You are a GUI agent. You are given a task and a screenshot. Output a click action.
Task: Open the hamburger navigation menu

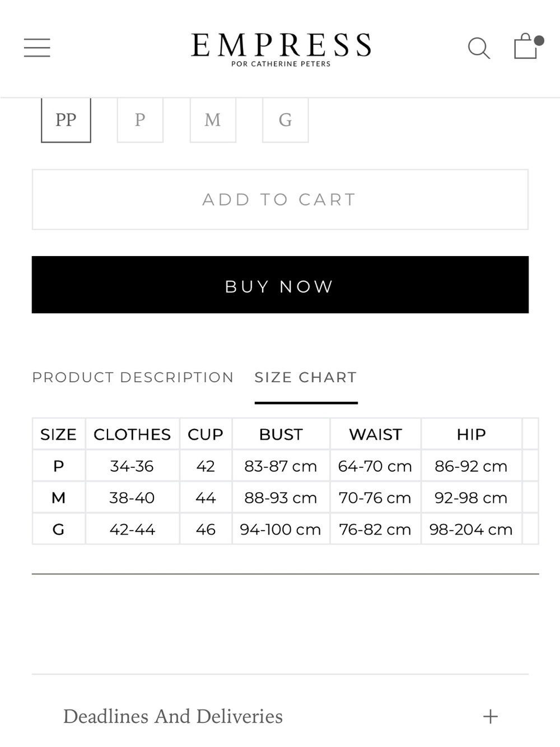coord(37,48)
